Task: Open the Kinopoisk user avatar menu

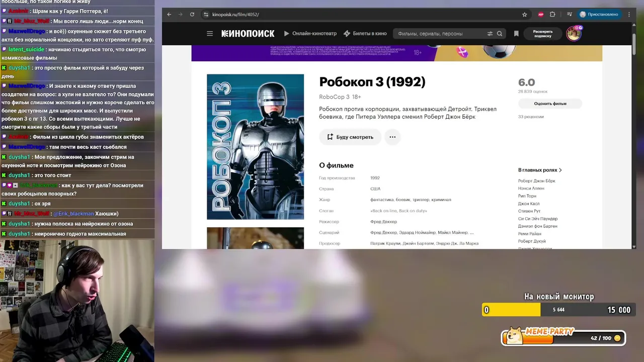Action: point(573,34)
